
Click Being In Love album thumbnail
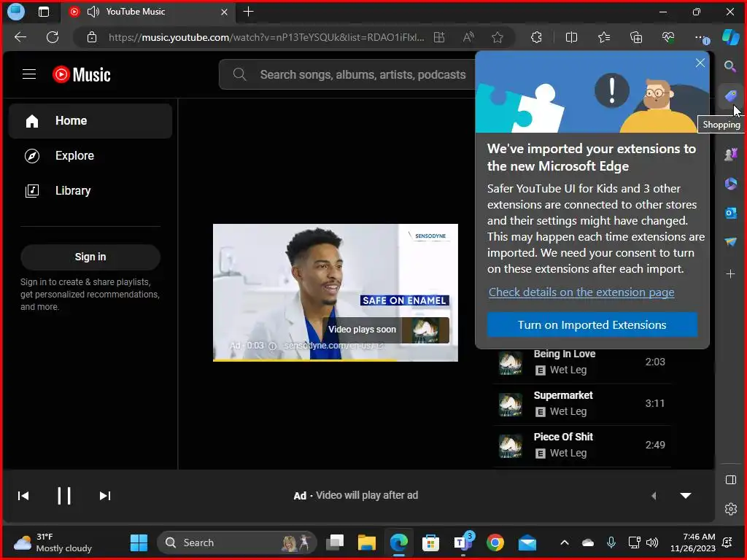click(510, 363)
